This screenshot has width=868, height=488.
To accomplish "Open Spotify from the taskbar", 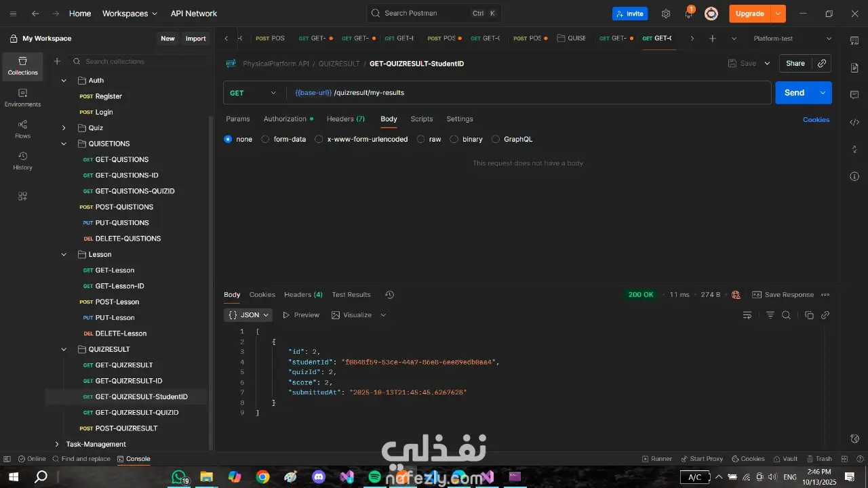I will [x=374, y=477].
